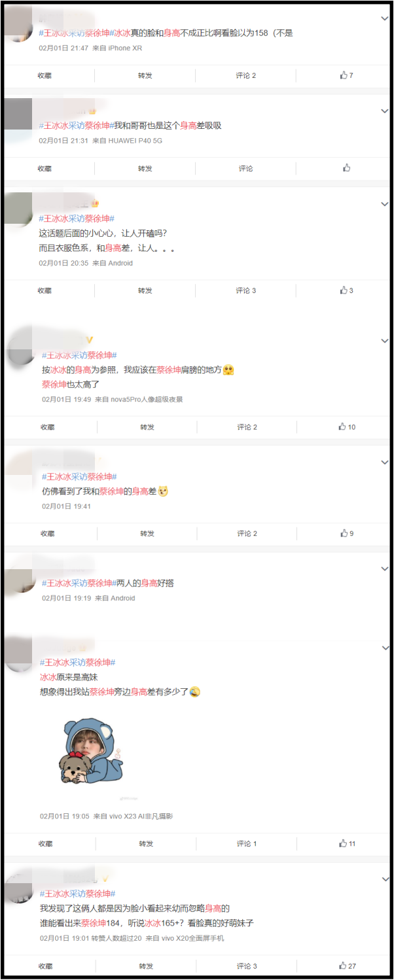
Task: Like the HUAWEI P40 5G post
Action: click(346, 168)
